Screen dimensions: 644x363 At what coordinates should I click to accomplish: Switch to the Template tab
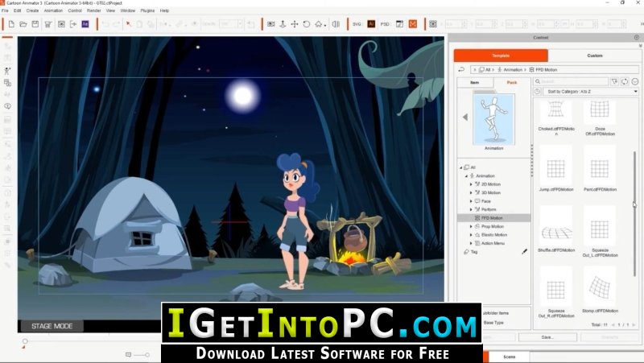coord(501,56)
